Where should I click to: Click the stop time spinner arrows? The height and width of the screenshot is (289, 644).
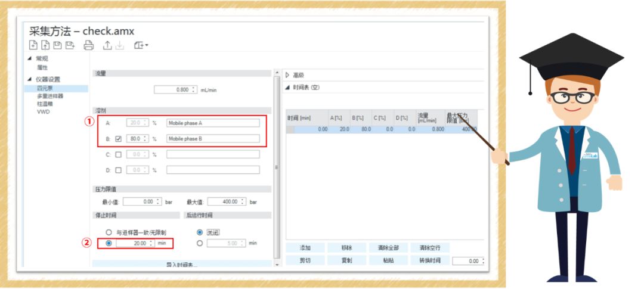[x=151, y=243]
